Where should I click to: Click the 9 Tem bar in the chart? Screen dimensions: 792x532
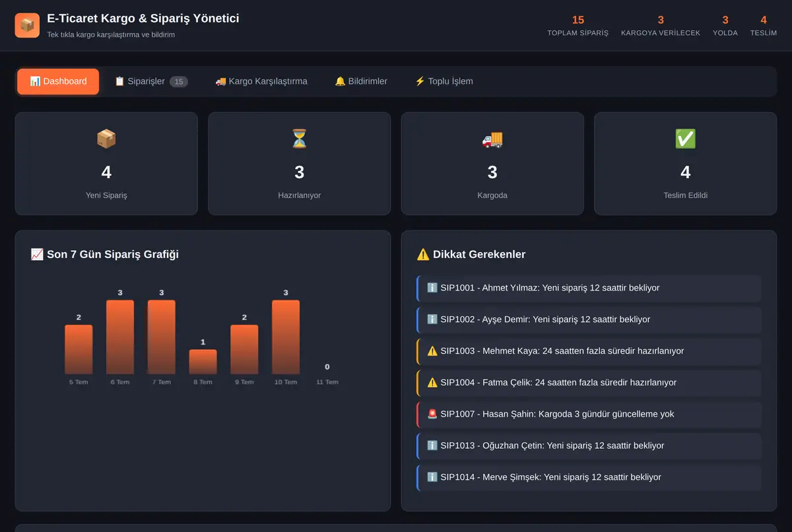244,350
